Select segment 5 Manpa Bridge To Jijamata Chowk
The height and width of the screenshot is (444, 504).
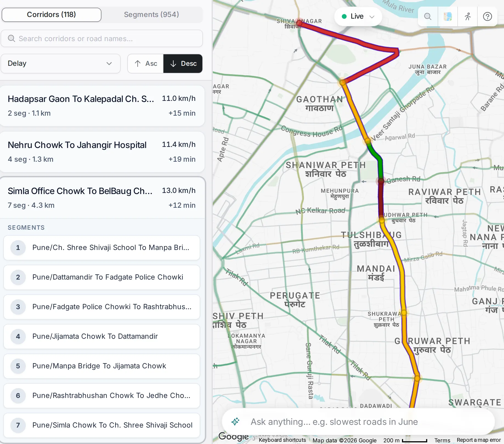[x=102, y=366]
